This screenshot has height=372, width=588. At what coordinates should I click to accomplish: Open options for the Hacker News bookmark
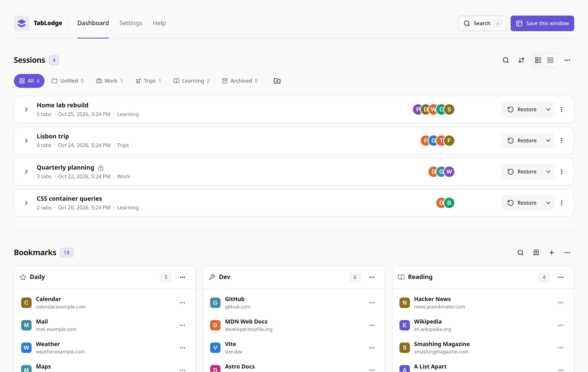coord(561,303)
